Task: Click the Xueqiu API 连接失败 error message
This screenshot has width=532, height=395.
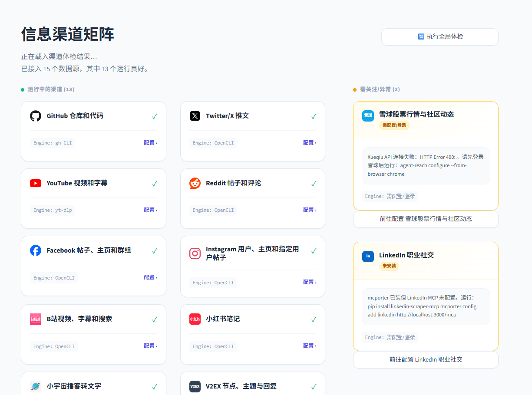Action: point(426,165)
